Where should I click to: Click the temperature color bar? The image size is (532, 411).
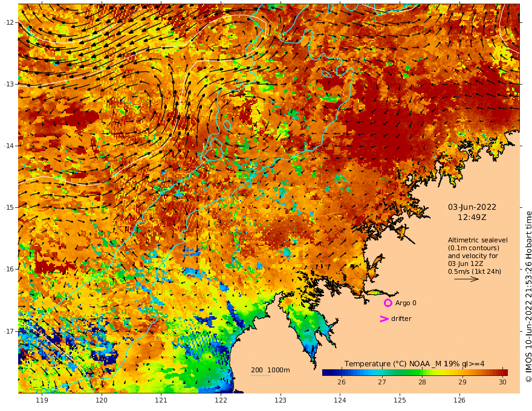click(415, 372)
